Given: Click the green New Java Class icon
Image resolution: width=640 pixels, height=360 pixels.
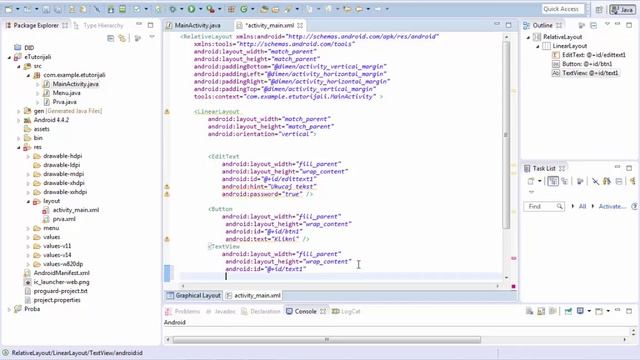Looking at the screenshot, I should 244,9.
